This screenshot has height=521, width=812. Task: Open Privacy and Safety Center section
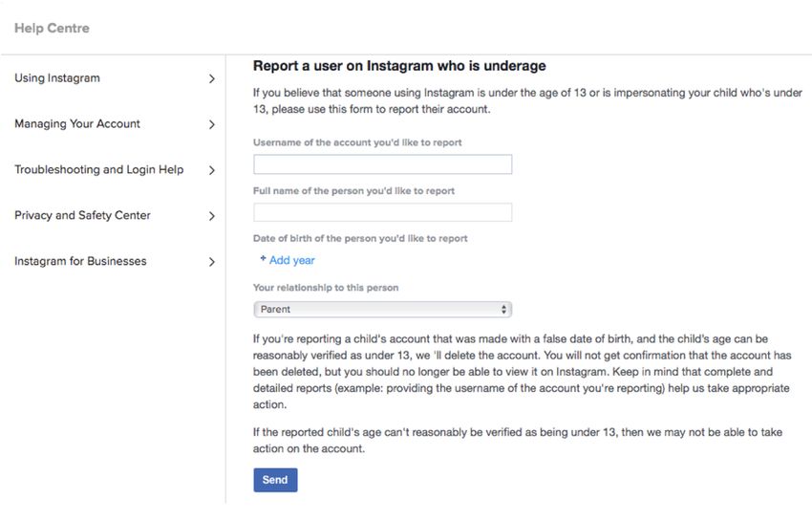coord(82,215)
